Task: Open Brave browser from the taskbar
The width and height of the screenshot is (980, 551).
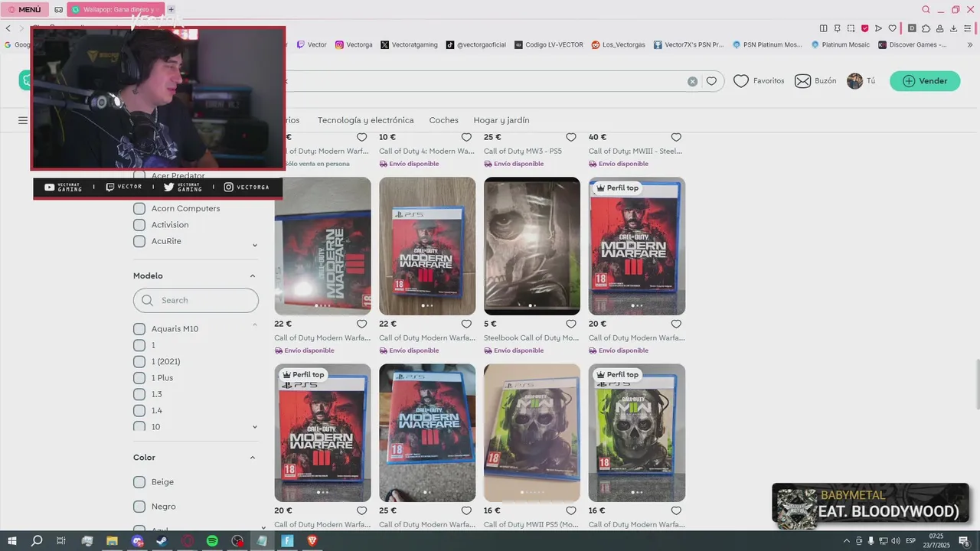Action: 312,541
